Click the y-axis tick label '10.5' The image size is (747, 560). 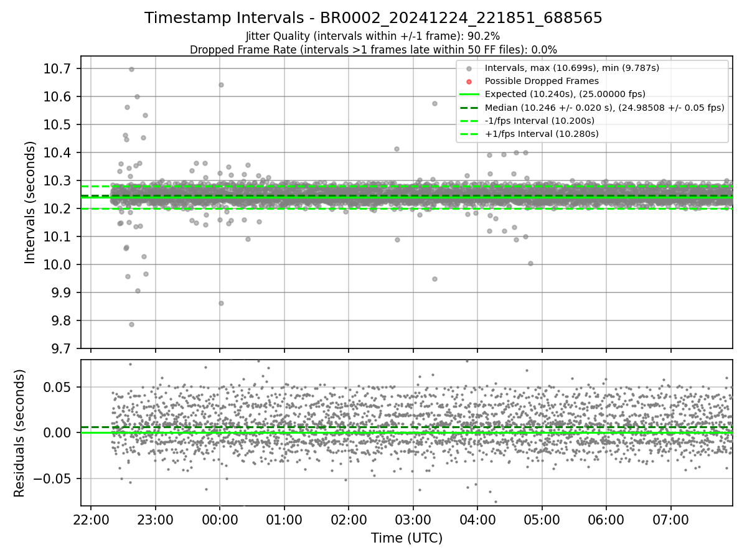(x=57, y=124)
